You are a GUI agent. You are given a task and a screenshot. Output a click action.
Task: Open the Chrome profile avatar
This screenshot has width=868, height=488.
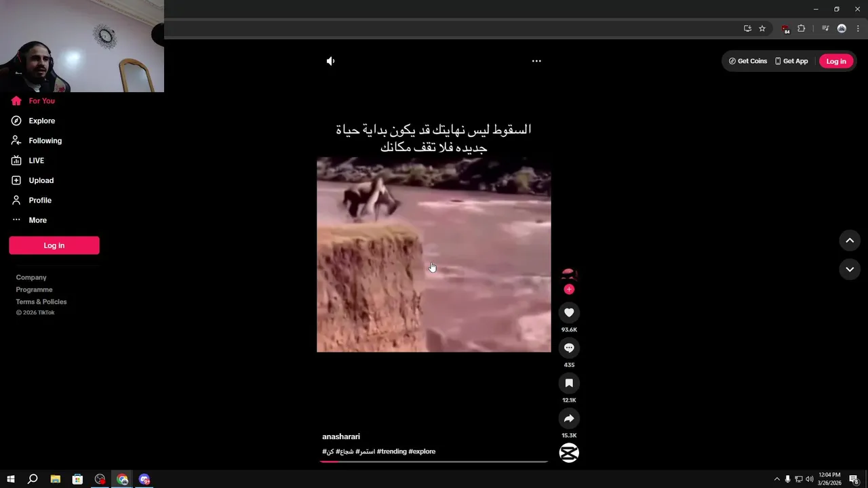coord(842,28)
